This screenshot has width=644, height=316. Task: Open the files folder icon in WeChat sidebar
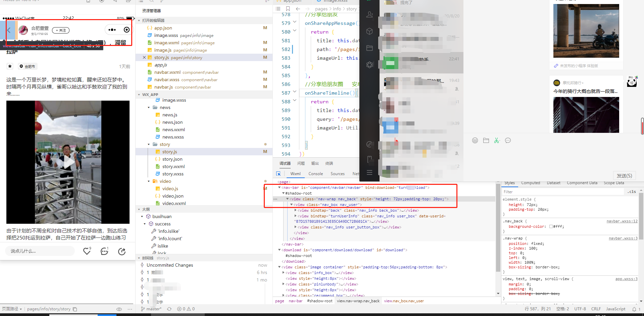tap(369, 48)
